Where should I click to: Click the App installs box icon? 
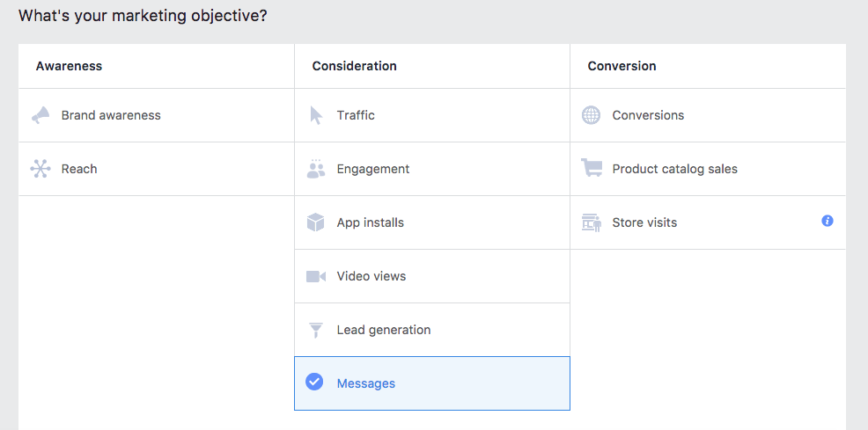click(316, 222)
